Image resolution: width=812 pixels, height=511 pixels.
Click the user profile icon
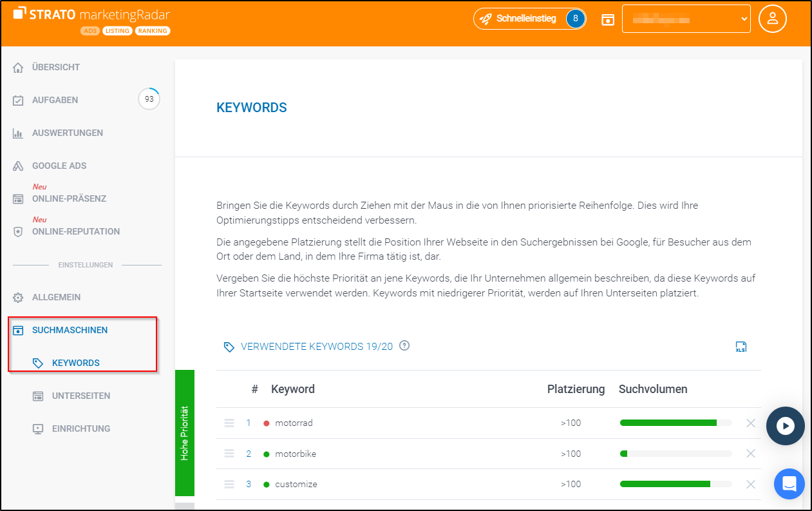772,19
